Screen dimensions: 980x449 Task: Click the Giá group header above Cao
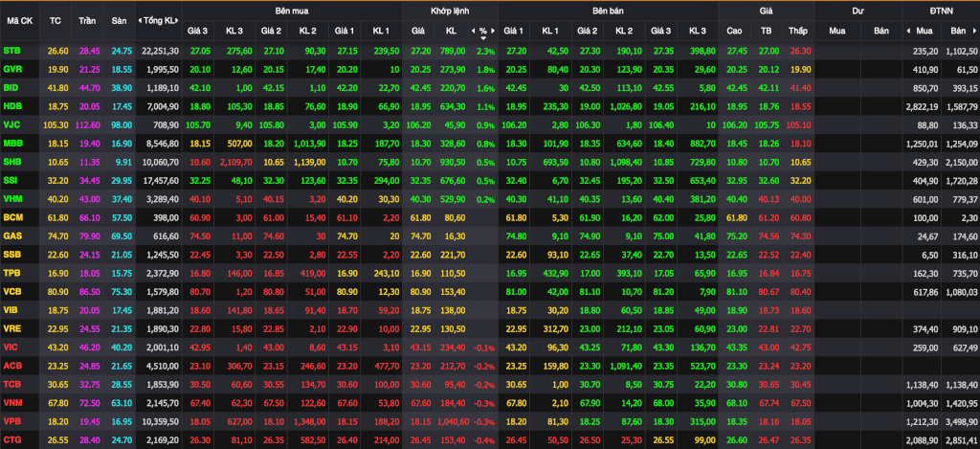click(767, 11)
